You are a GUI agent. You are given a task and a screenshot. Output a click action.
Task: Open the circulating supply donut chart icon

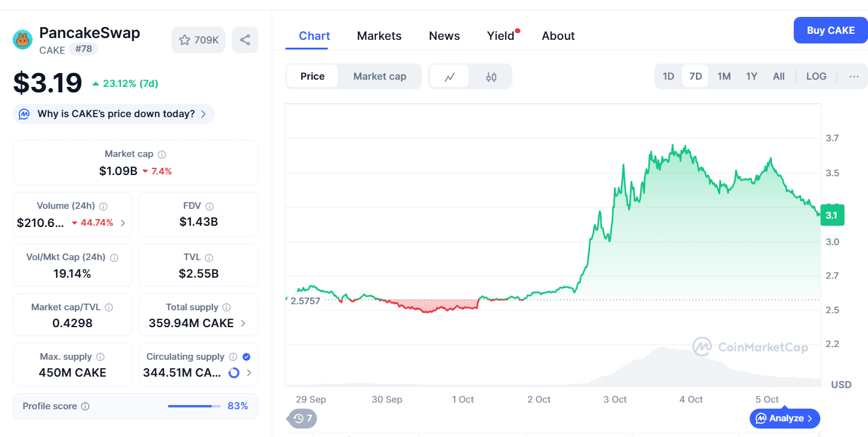tap(234, 373)
